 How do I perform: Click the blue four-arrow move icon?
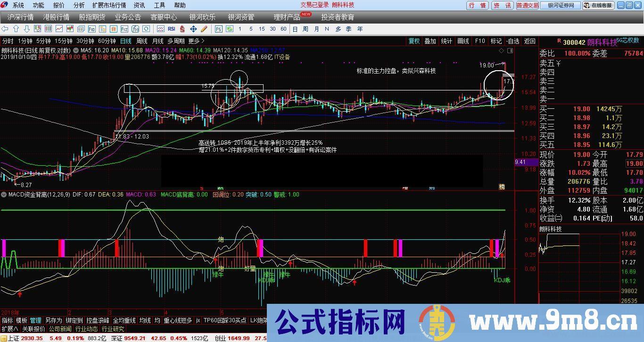pos(193,29)
